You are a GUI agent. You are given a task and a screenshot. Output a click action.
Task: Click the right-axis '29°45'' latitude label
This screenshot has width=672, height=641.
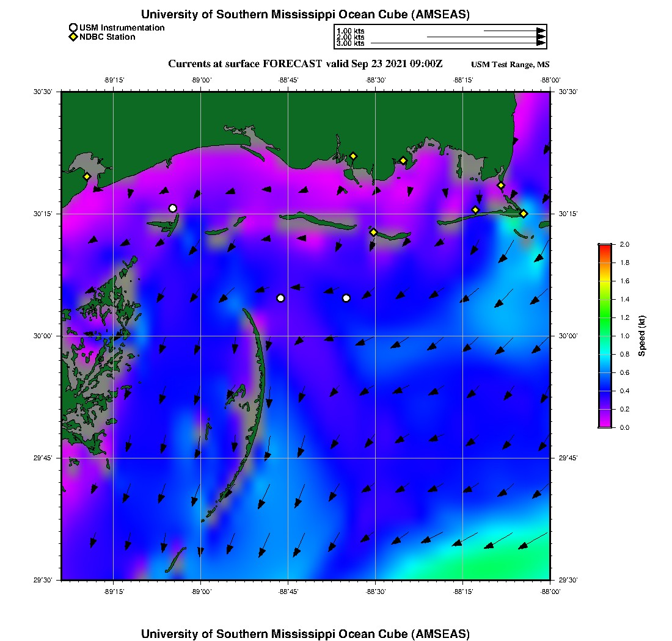[568, 458]
